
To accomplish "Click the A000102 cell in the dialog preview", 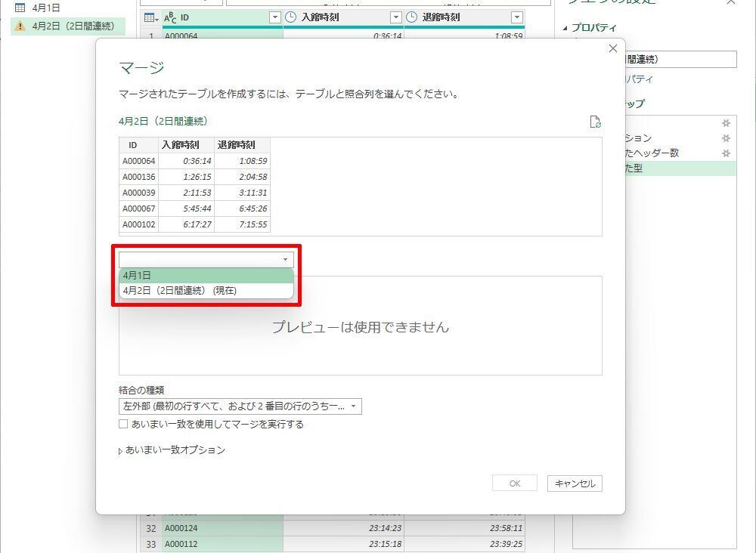I will tap(139, 224).
